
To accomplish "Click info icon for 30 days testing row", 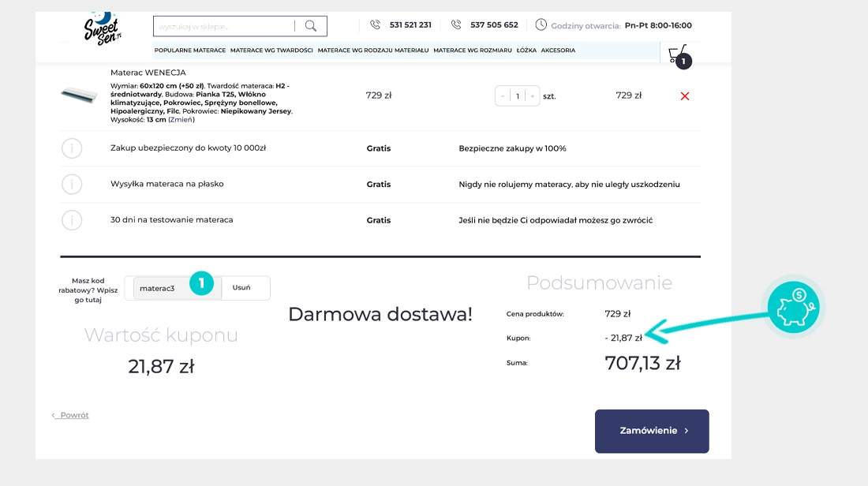I will coord(72,220).
